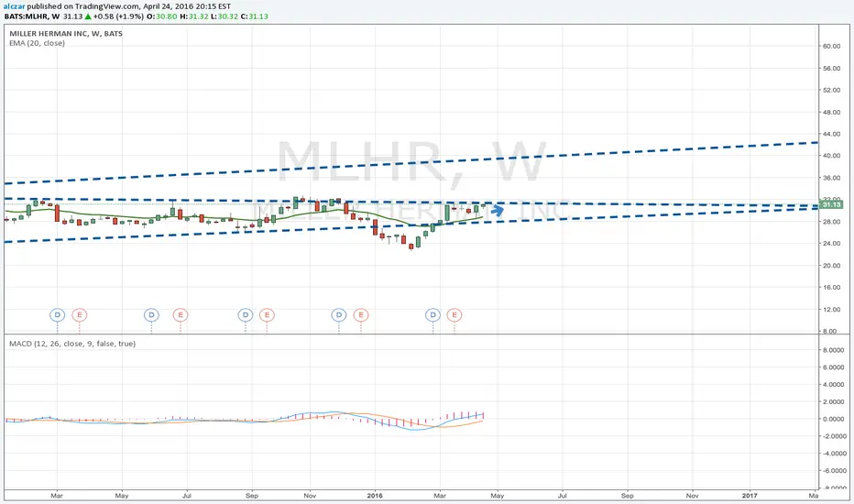Select the MACD (12, 26, close, 9, false, true) label
854x504 pixels.
[72, 344]
